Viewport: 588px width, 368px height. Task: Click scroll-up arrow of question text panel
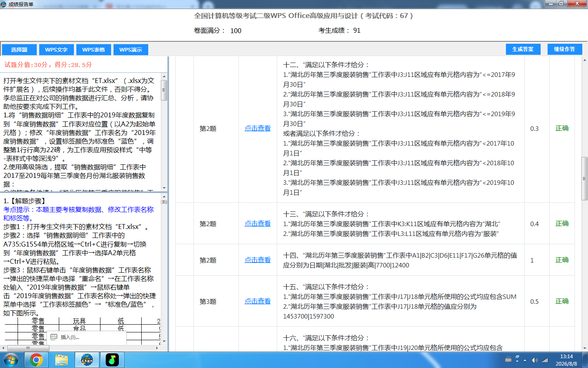coord(164,76)
